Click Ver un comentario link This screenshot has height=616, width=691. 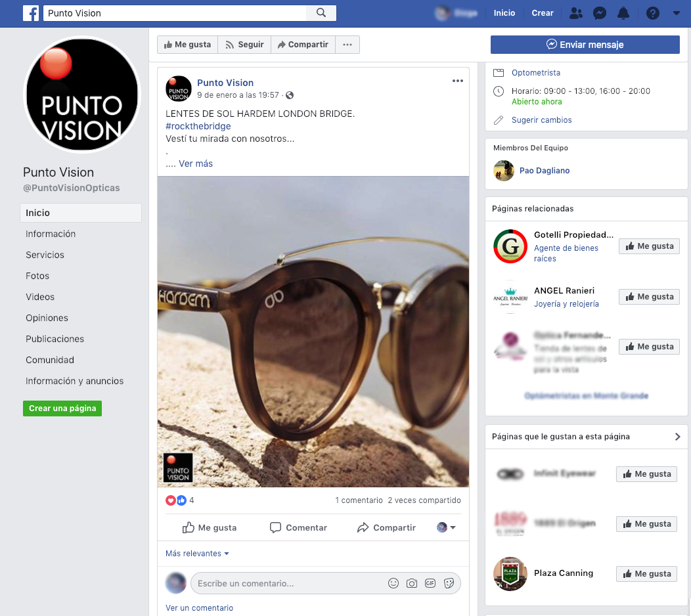[199, 607]
